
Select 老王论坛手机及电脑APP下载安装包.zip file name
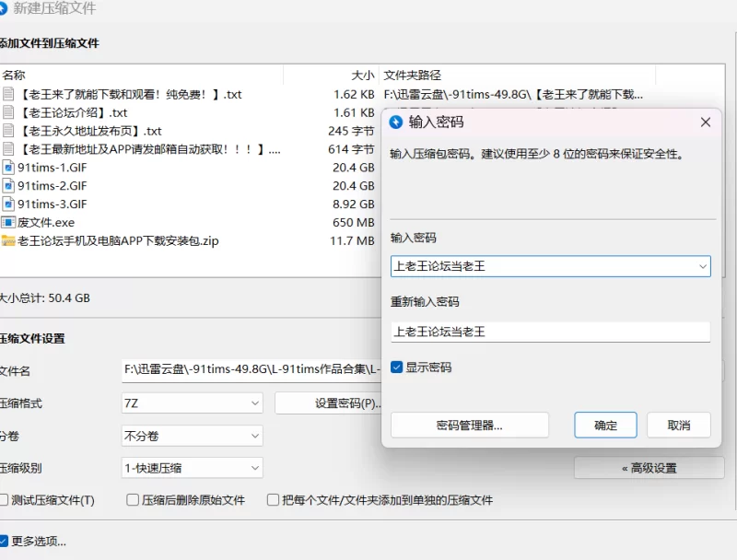[118, 241]
